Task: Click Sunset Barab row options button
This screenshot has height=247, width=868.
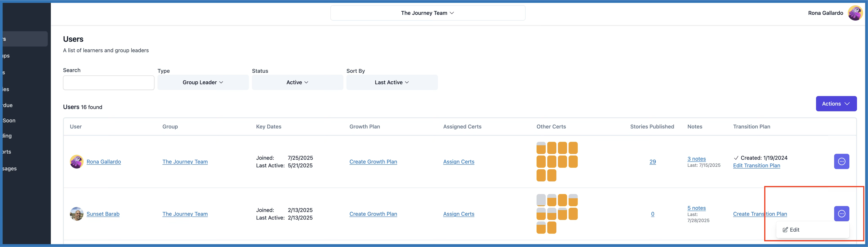Action: [841, 214]
